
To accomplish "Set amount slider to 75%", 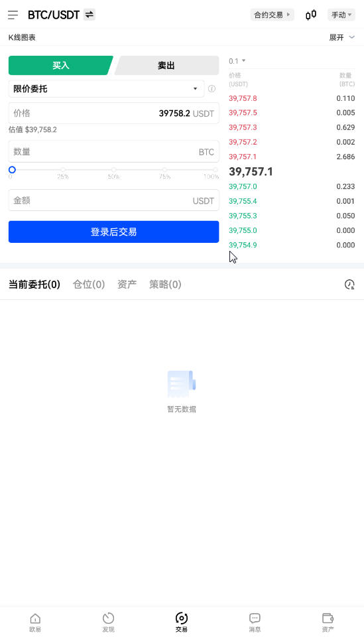I will pos(164,170).
